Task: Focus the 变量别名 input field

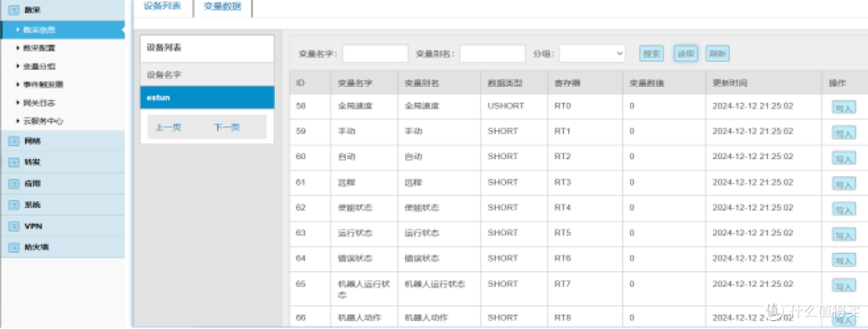Action: 492,54
